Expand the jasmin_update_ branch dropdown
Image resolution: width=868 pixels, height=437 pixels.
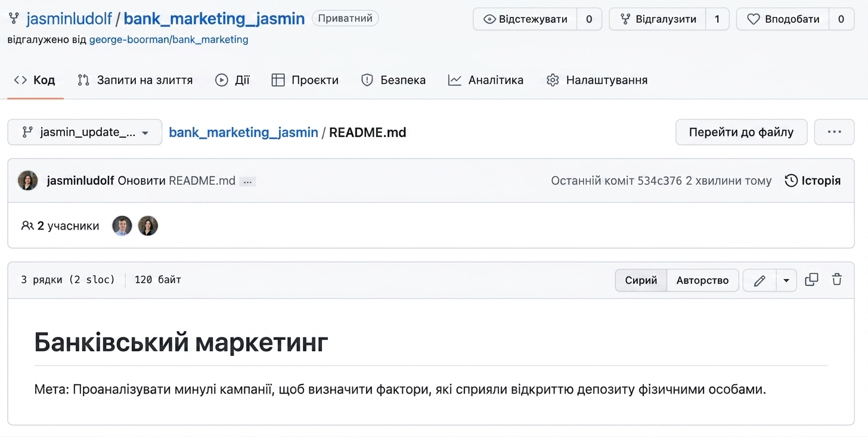point(85,132)
